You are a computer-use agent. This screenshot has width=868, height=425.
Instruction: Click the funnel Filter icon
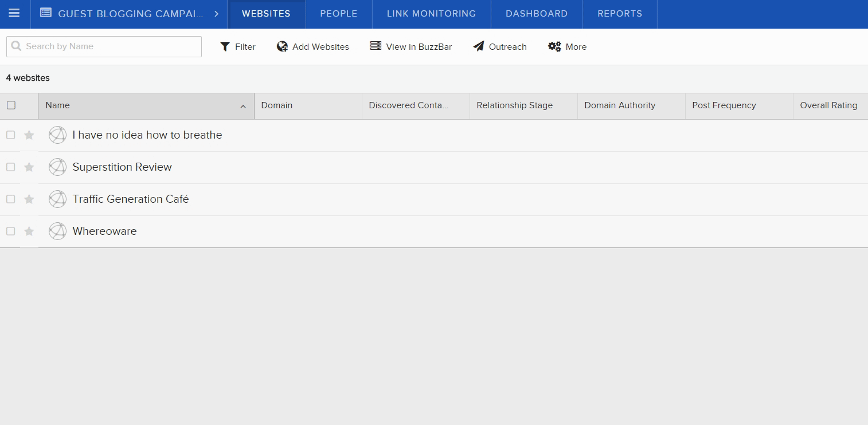225,47
